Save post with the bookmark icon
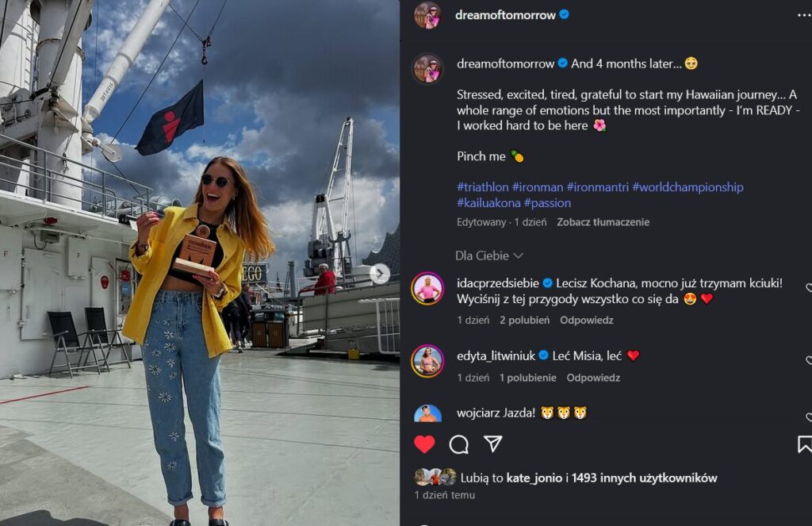This screenshot has width=812, height=526. click(x=805, y=444)
